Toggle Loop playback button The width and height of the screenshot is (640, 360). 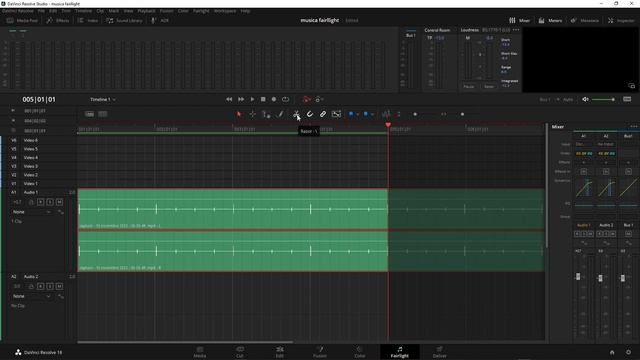pos(285,99)
